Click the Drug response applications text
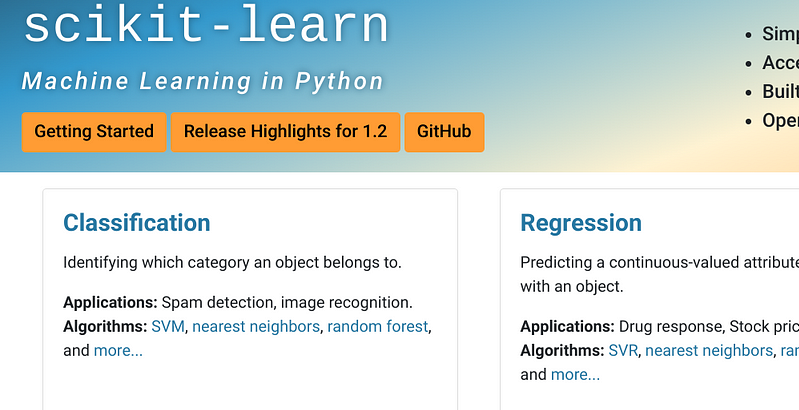The image size is (799, 410). click(709, 326)
